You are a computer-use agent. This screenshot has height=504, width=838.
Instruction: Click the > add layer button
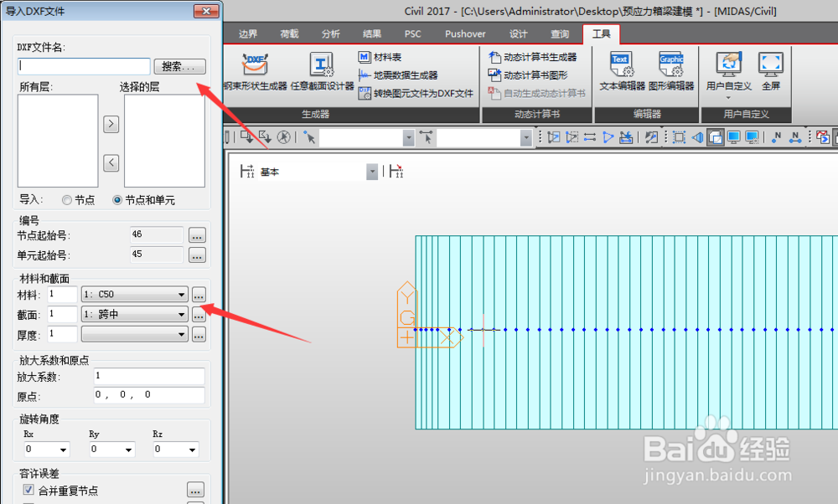pos(111,124)
